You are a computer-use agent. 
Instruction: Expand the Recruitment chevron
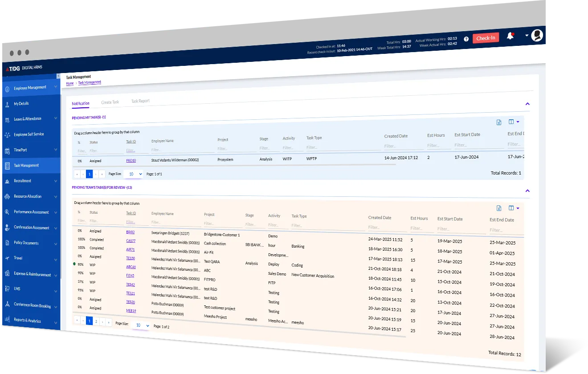[x=56, y=181]
